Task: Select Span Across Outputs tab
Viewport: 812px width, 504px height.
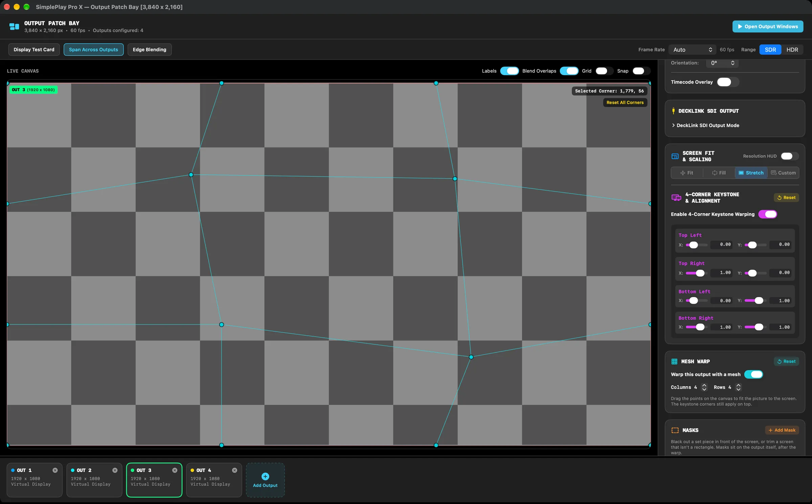Action: (x=93, y=50)
